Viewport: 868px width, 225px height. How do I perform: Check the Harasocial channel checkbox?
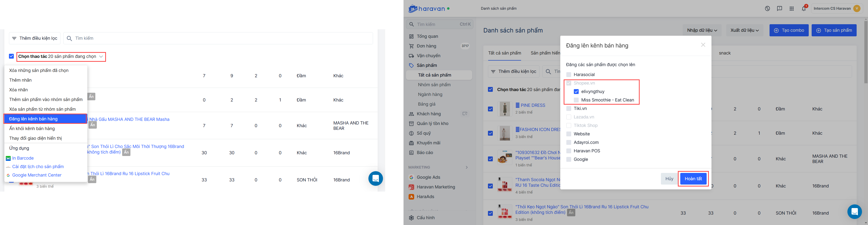(x=569, y=75)
